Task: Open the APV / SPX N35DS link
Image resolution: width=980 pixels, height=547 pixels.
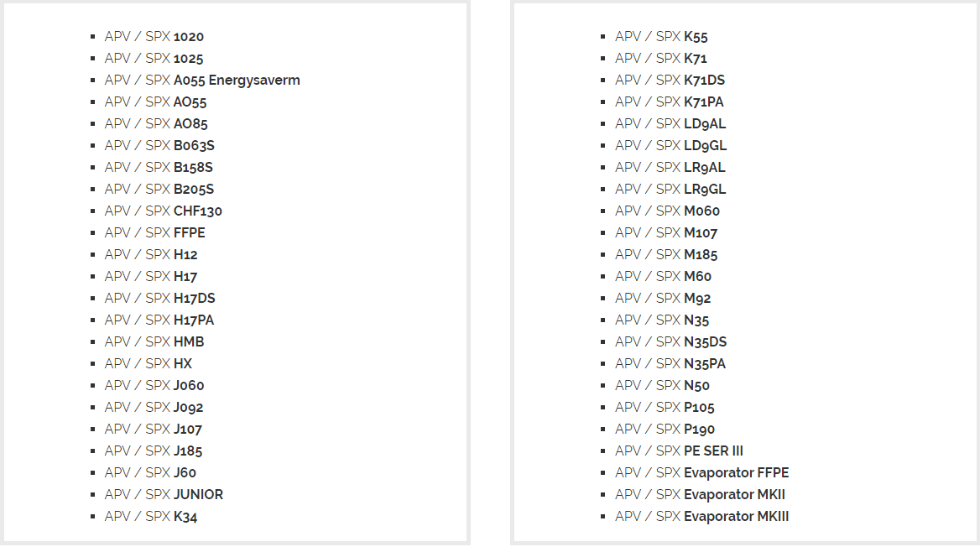Action: pos(671,342)
